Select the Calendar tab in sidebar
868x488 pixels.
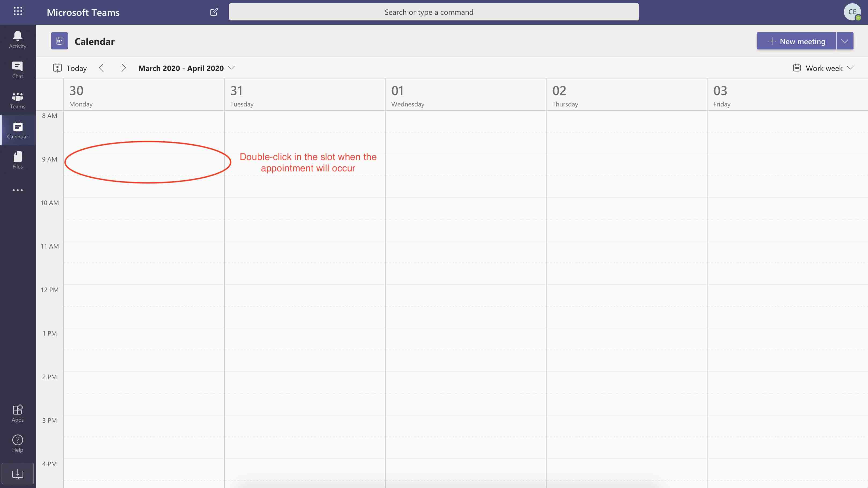click(x=17, y=130)
